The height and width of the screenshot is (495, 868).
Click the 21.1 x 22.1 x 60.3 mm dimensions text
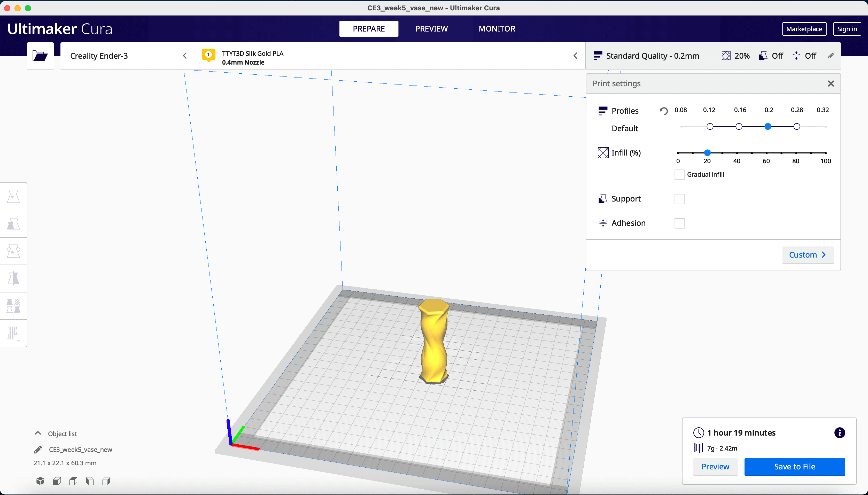click(65, 463)
